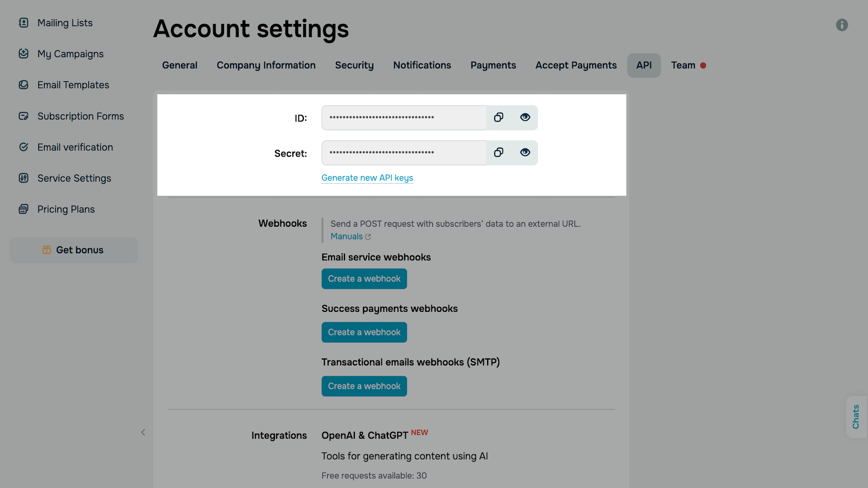Reveal the hidden API ID

coord(525,118)
